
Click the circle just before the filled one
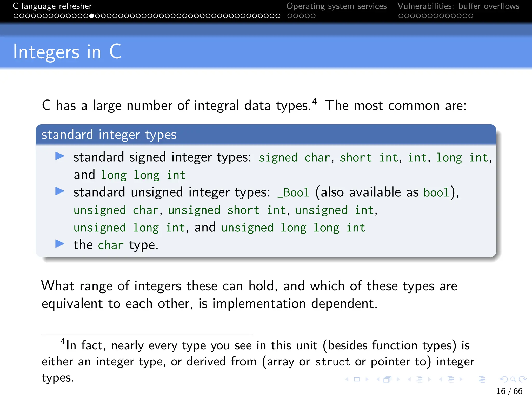click(x=86, y=16)
